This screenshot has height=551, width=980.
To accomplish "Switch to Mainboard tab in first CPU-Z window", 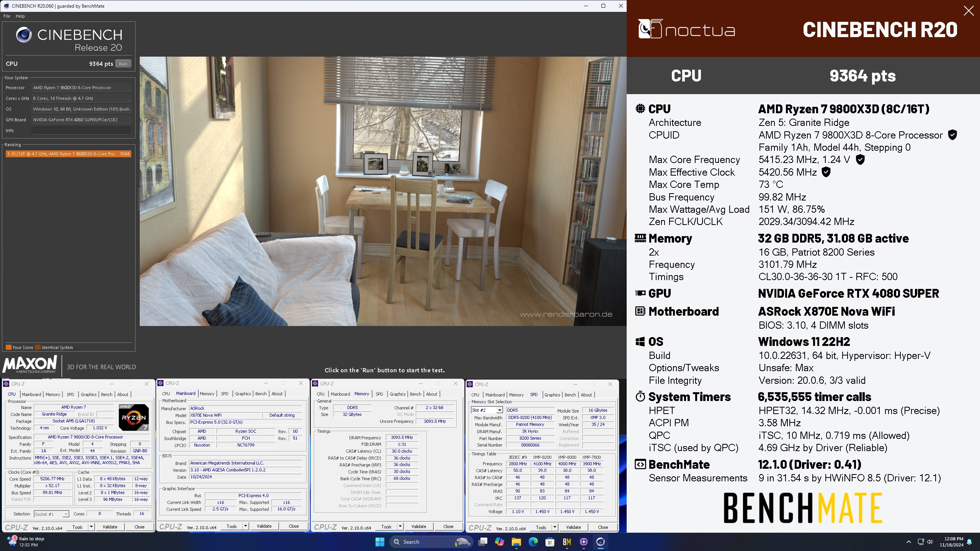I will pos(31,395).
